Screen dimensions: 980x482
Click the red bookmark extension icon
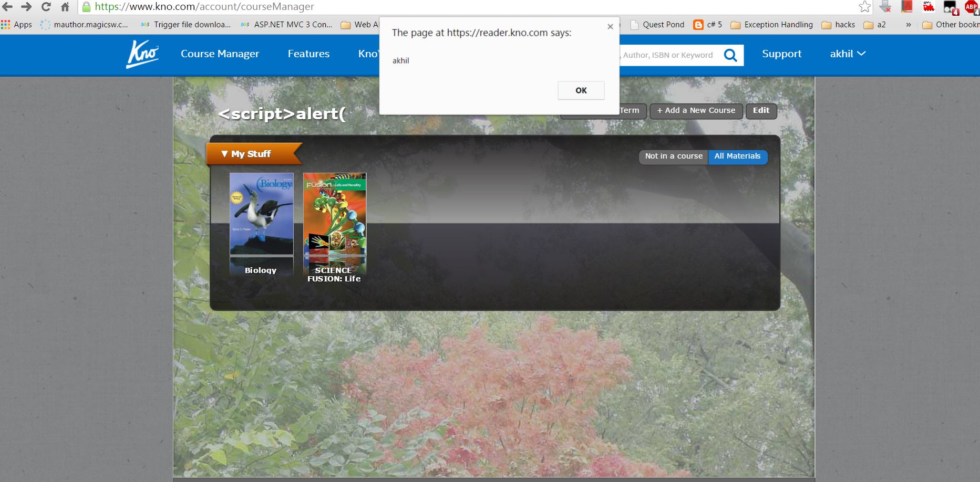907,7
